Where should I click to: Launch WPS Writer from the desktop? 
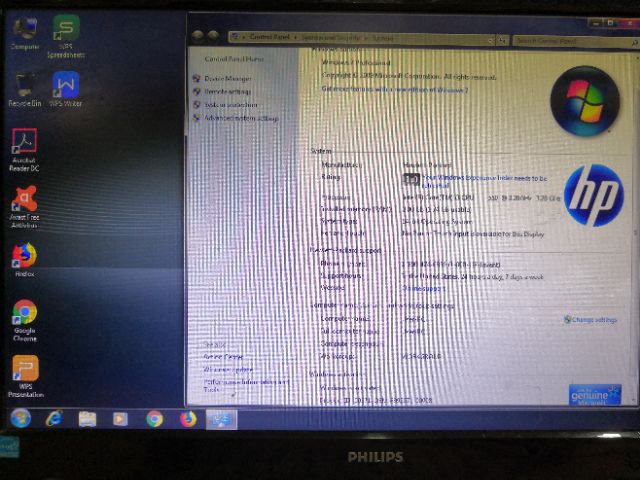coord(66,88)
